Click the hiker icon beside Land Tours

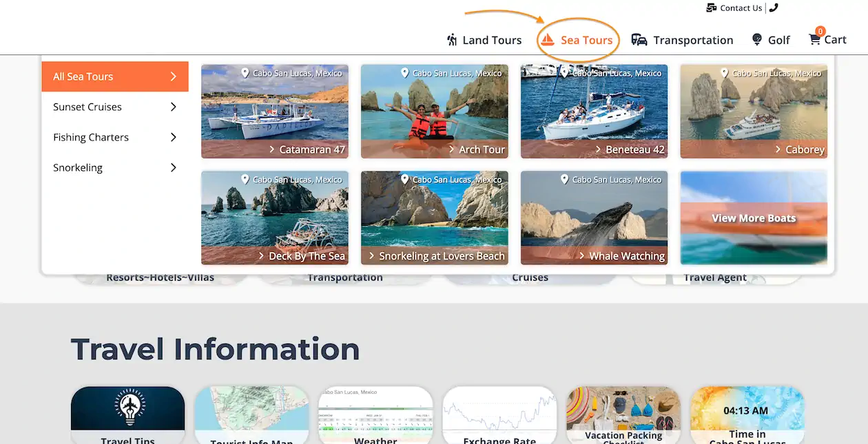pyautogui.click(x=452, y=40)
